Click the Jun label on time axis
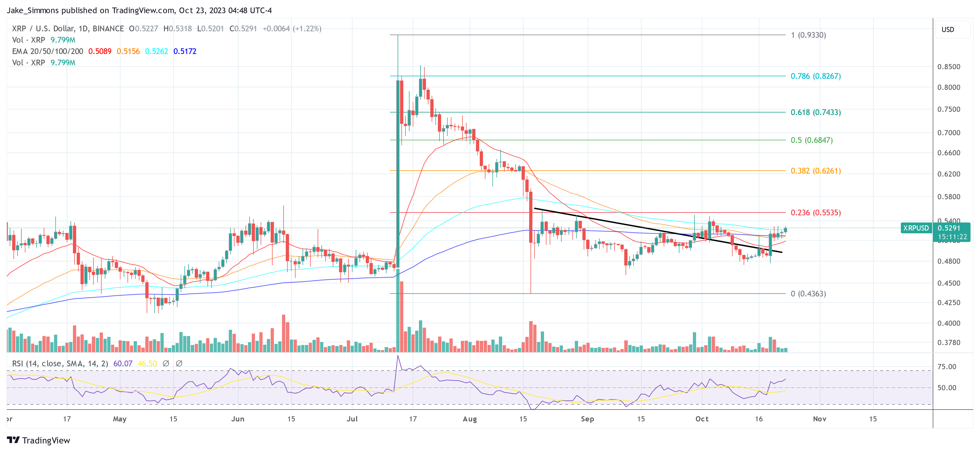Image resolution: width=980 pixels, height=452 pixels. click(x=238, y=419)
